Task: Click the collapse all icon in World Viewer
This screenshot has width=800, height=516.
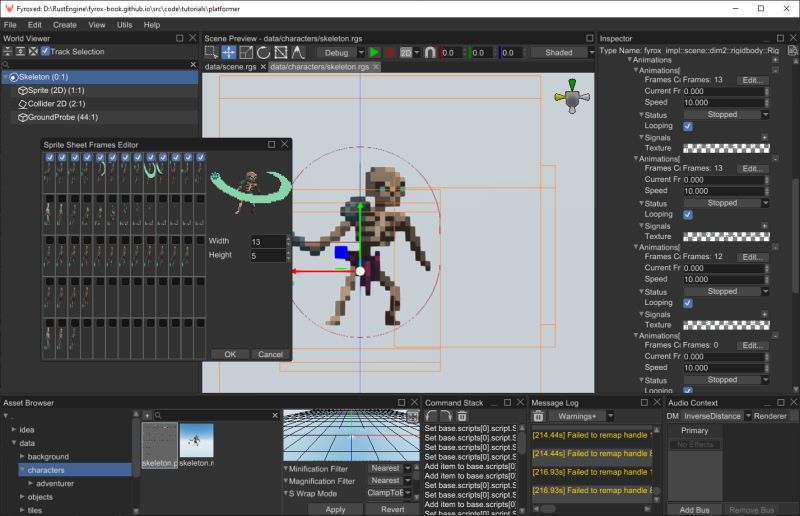Action: [x=8, y=52]
